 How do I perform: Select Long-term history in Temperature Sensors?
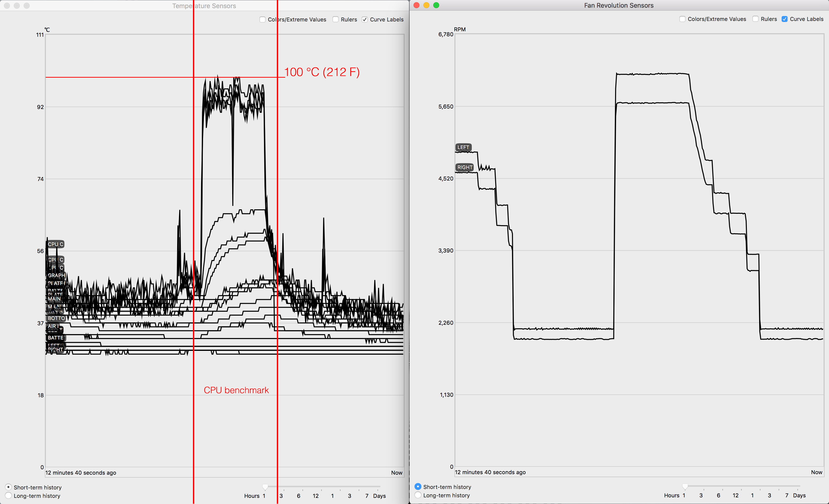tap(8, 496)
